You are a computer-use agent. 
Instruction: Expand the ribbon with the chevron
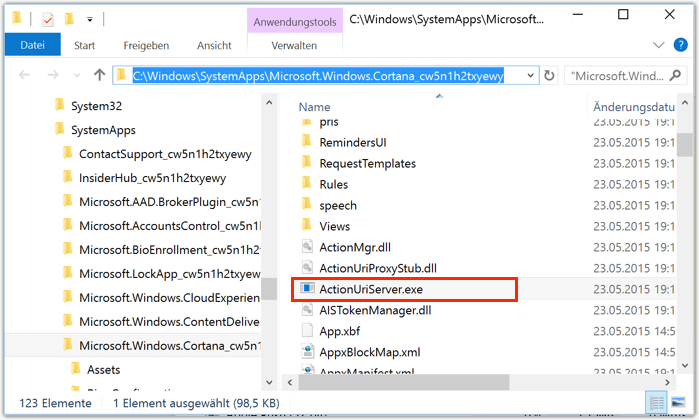pyautogui.click(x=658, y=45)
